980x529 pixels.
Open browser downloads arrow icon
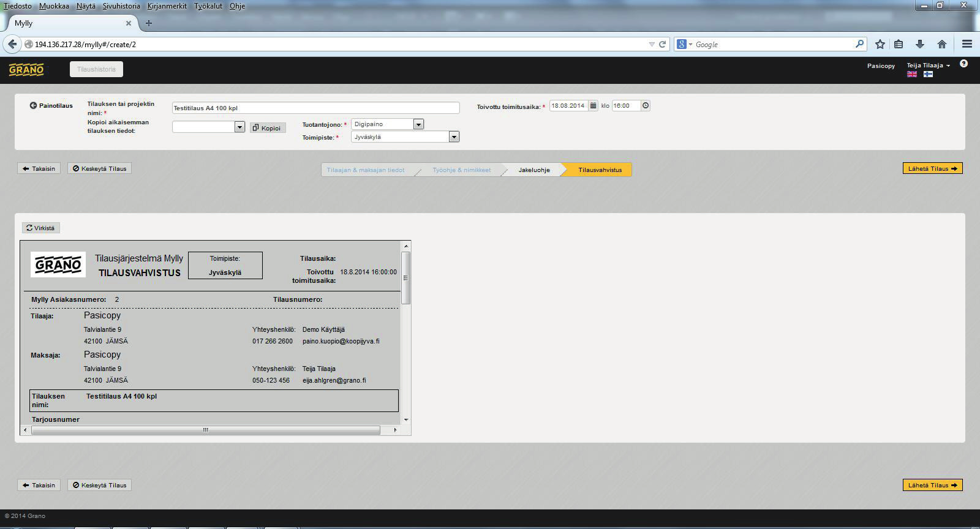pos(919,44)
